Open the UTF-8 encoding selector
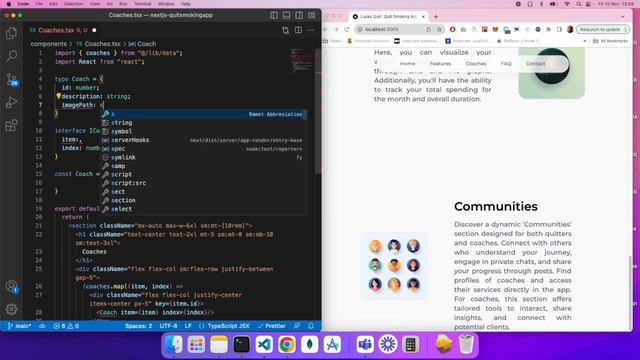Screen dimensions: 640x360 [x=168, y=326]
